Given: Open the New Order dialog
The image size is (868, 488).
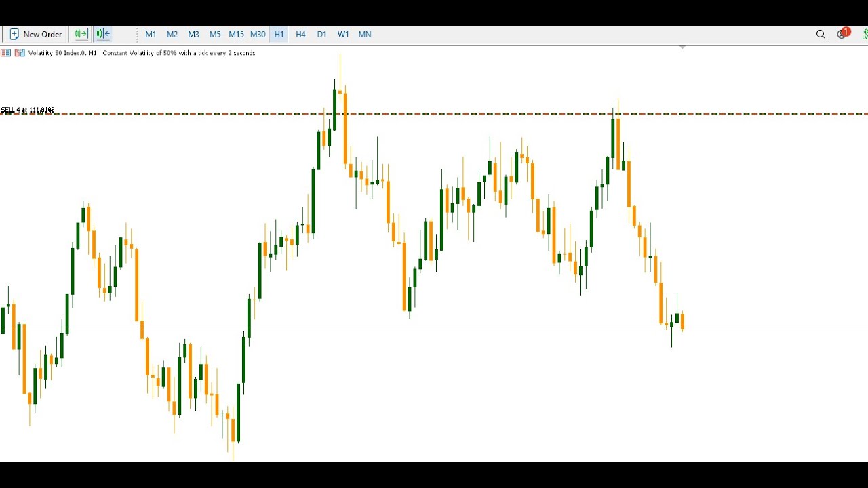Looking at the screenshot, I should (x=35, y=34).
